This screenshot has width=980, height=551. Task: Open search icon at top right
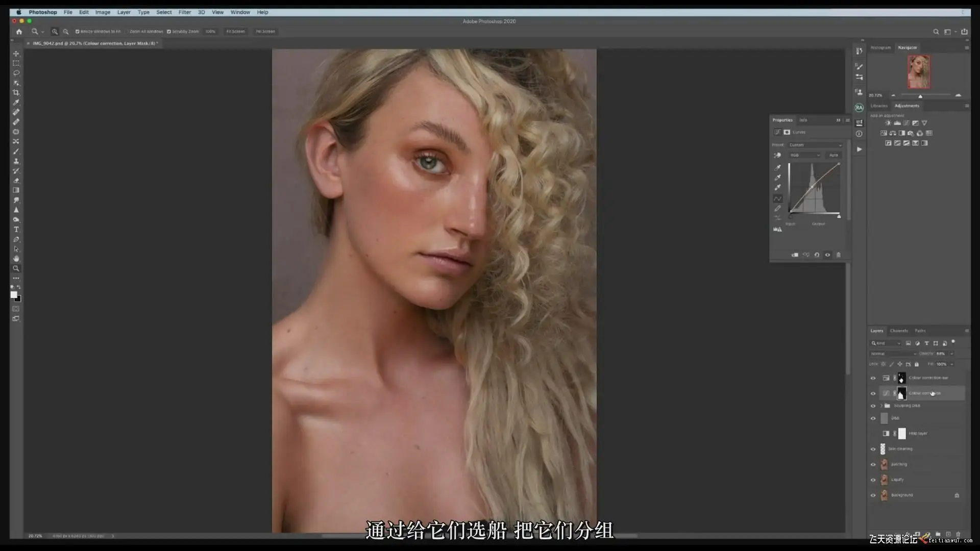tap(936, 32)
